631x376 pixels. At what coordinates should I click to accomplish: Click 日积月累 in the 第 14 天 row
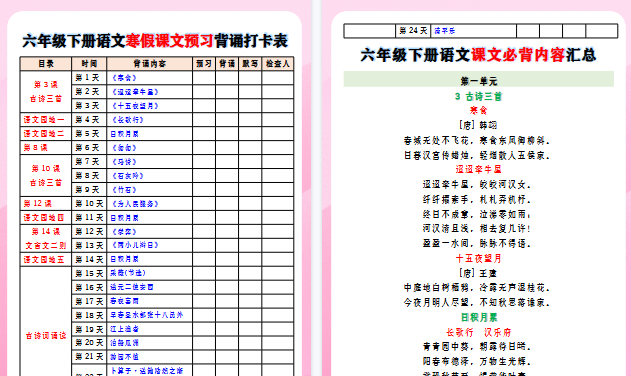pos(124,259)
